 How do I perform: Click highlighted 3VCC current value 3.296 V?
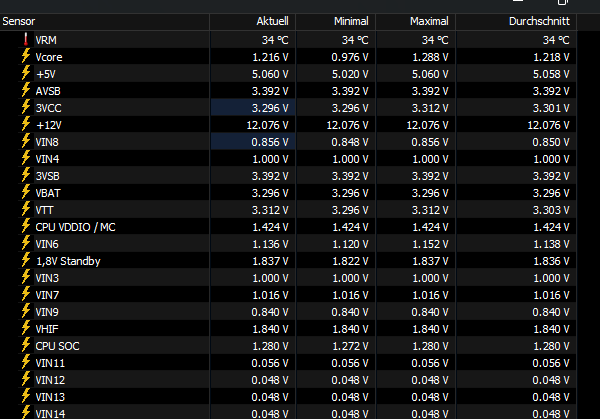270,108
